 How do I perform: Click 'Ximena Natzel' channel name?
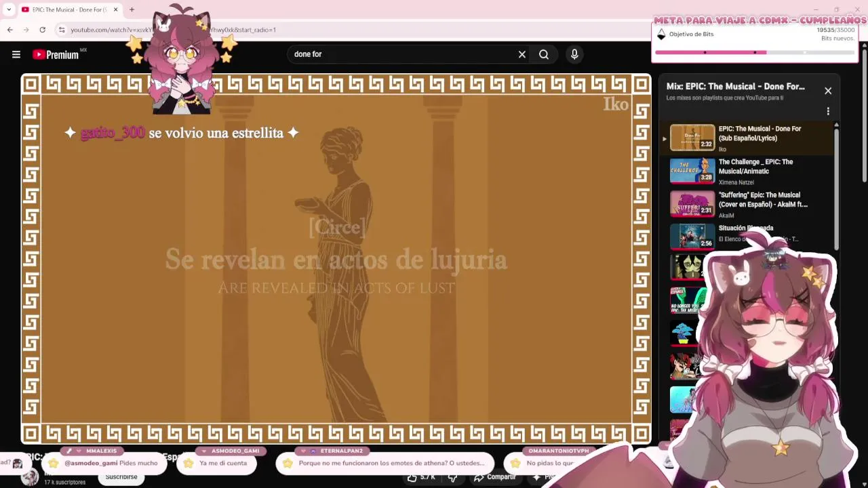(736, 182)
